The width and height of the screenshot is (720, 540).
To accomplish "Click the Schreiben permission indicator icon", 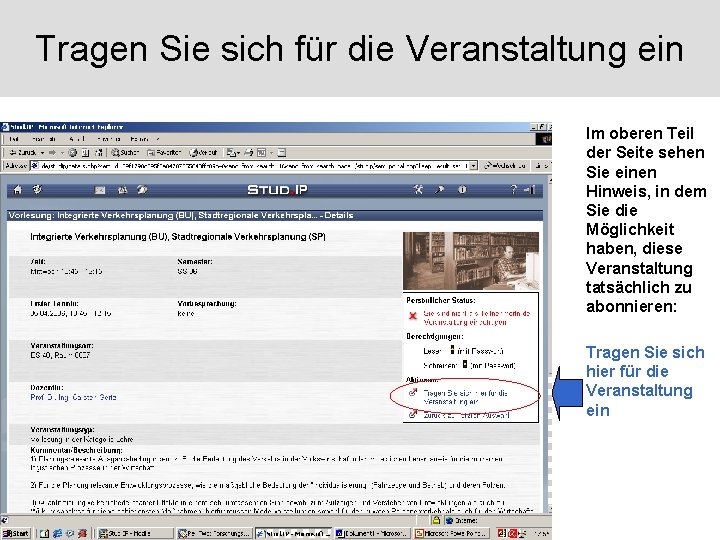I will coord(465,364).
